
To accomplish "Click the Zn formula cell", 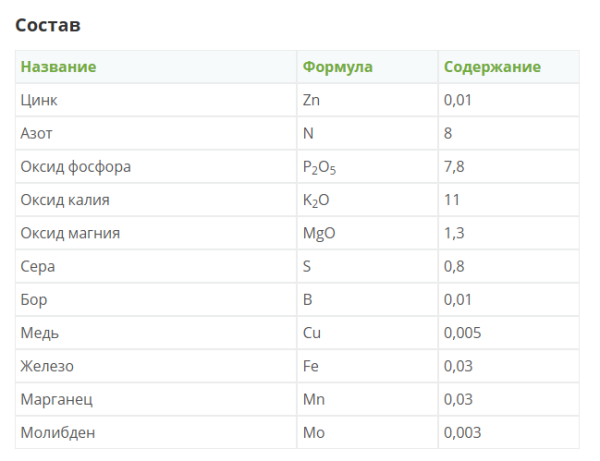I will click(311, 100).
